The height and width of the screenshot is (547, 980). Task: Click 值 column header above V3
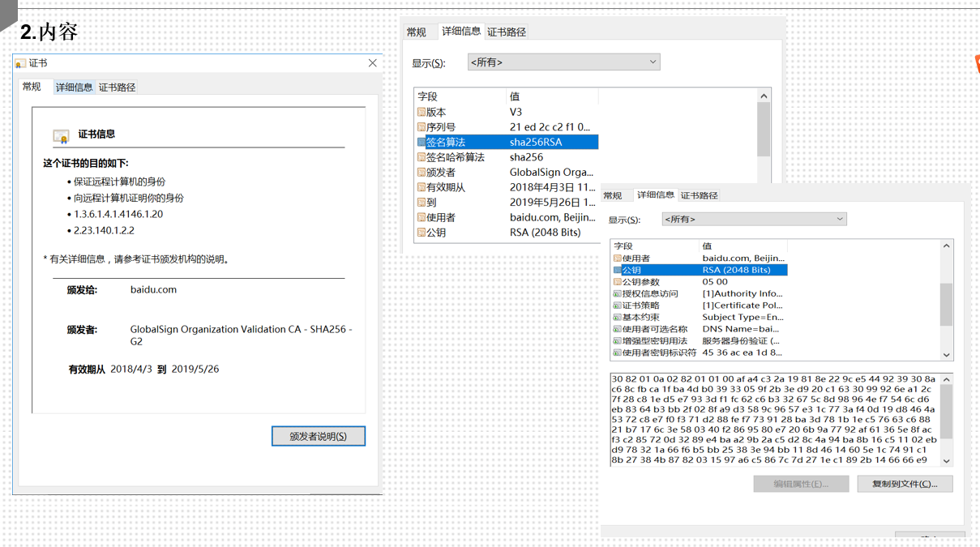click(x=553, y=96)
